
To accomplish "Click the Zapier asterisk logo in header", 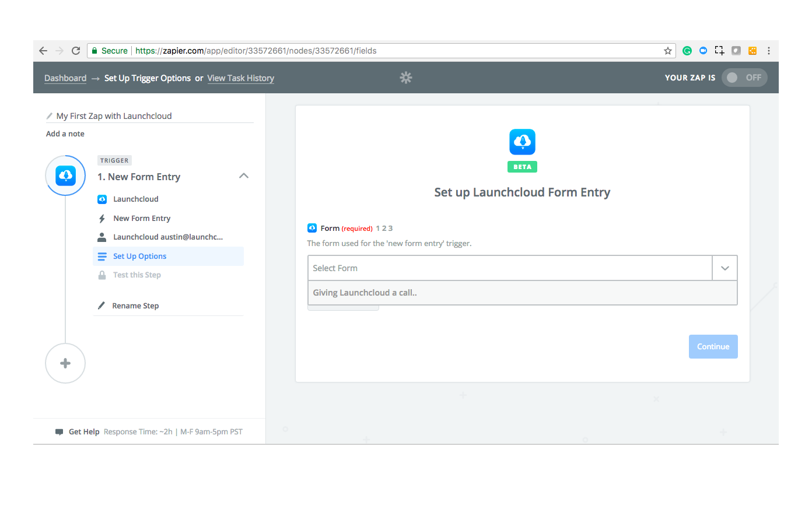I will [x=406, y=78].
